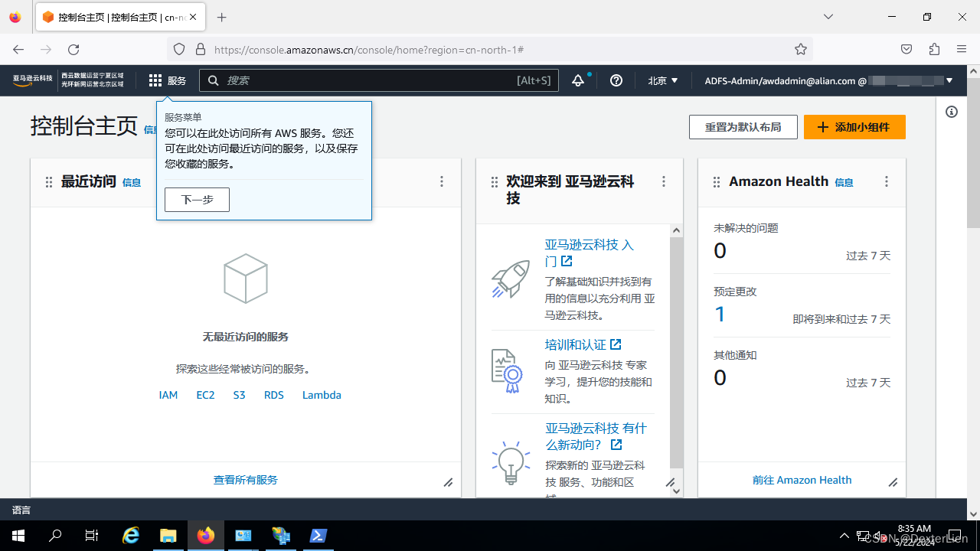The width and height of the screenshot is (980, 551).
Task: Open the Lambda service link
Action: tap(322, 395)
